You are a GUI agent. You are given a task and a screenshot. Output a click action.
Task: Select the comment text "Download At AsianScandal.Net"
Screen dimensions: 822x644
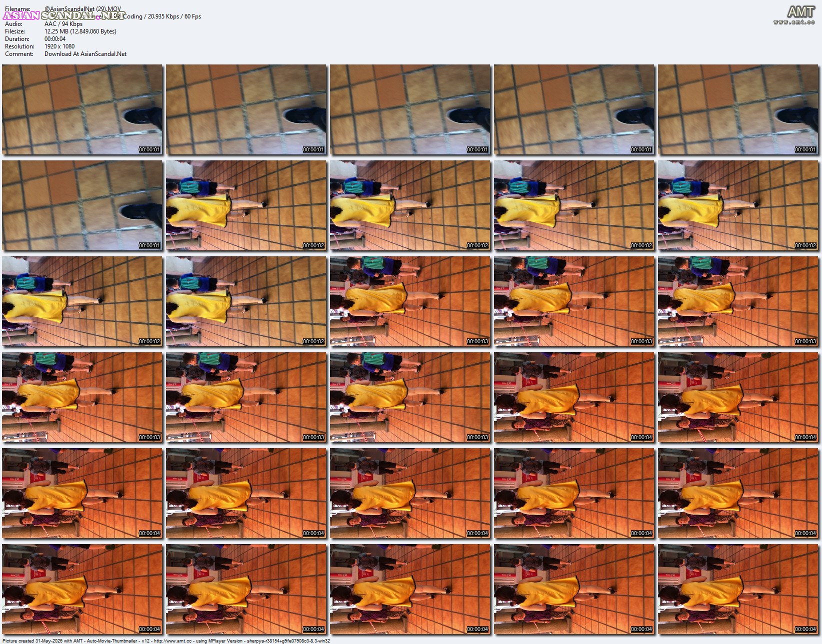coord(85,54)
